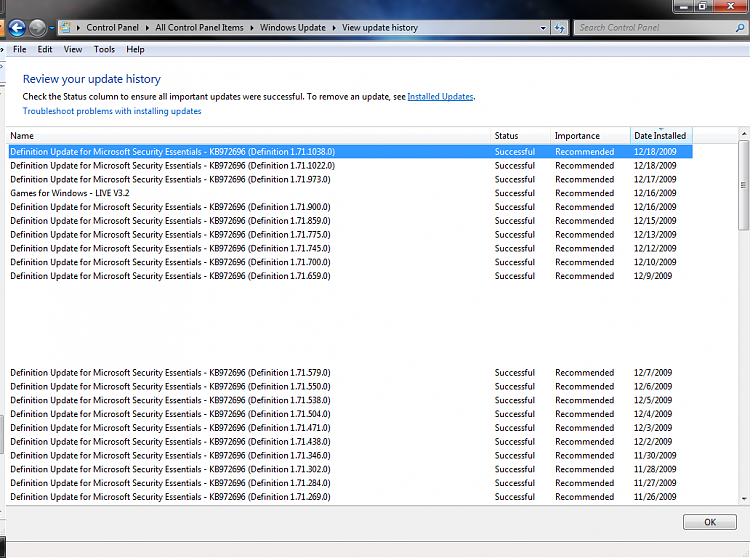Sort by the Date Installed column header
This screenshot has width=750, height=558.
tap(661, 136)
